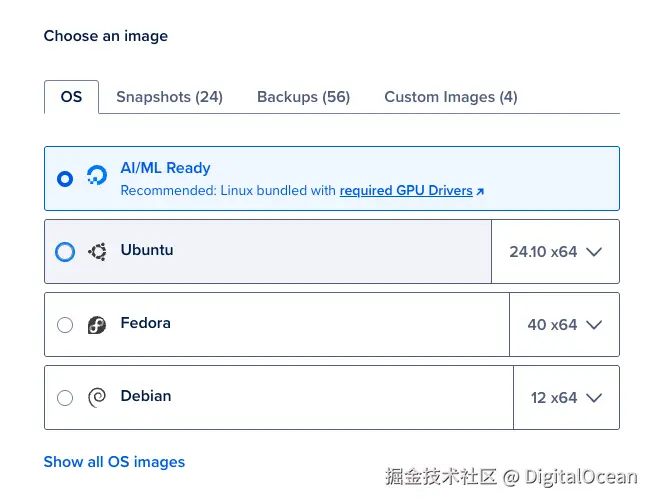Select the AI/ML Ready radio button

tap(65, 179)
